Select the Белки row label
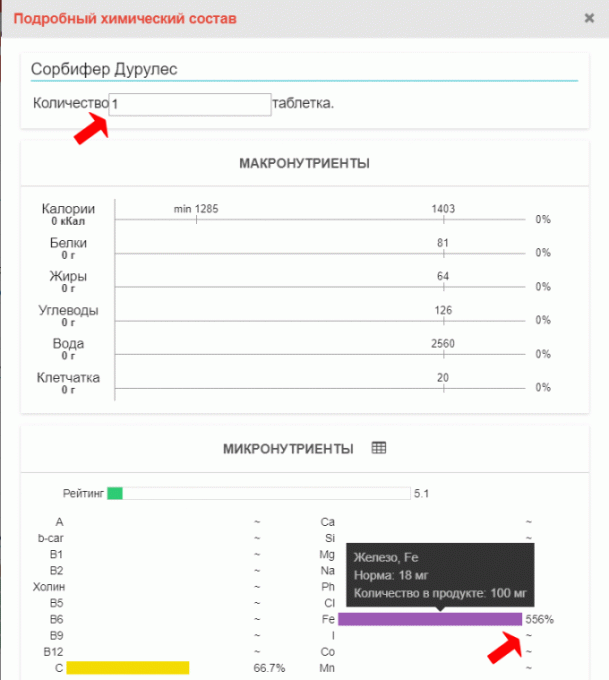Viewport: 609px width, 680px height. point(69,243)
